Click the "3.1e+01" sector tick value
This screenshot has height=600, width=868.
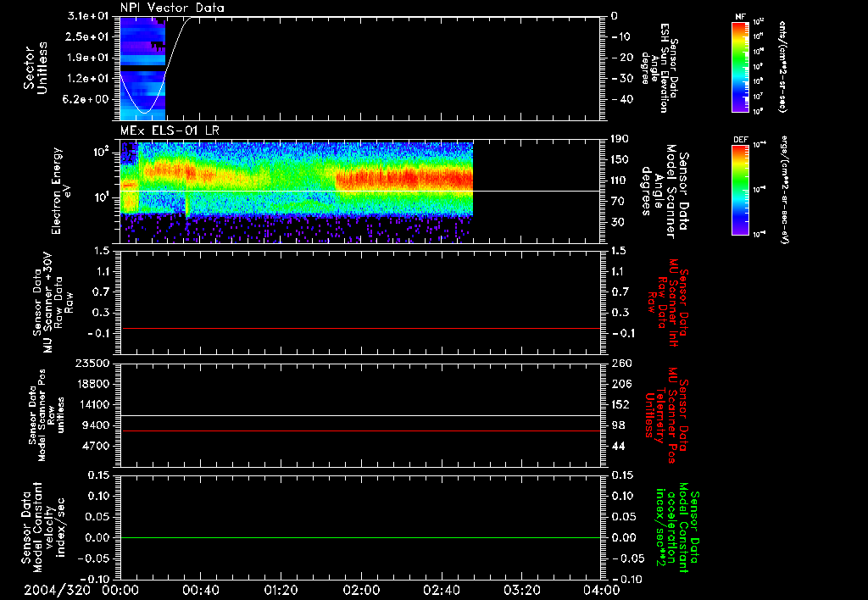point(87,16)
